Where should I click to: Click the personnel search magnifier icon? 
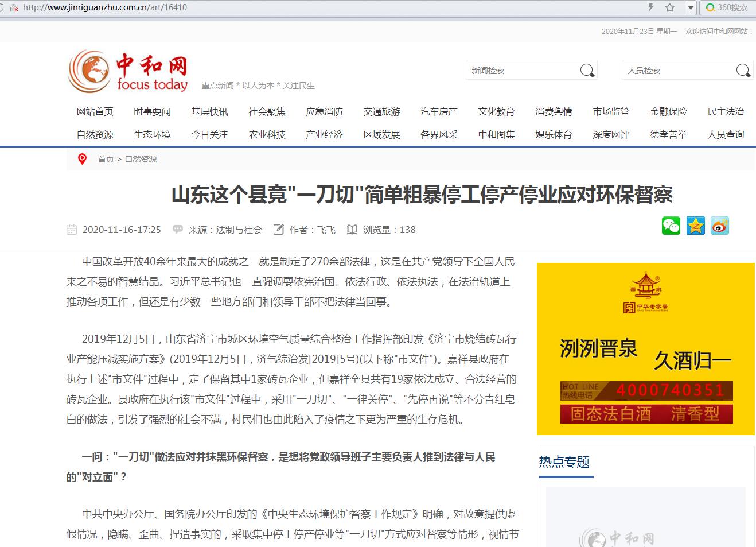tap(743, 71)
